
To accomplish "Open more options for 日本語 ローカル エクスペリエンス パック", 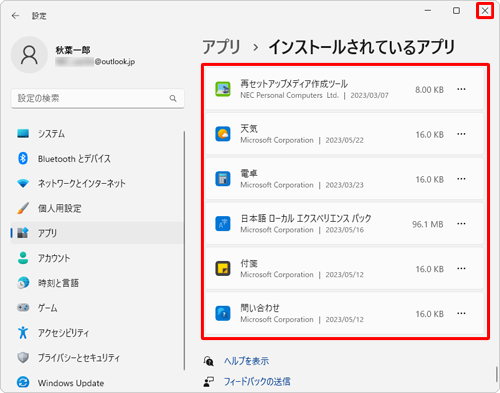I will (x=461, y=224).
